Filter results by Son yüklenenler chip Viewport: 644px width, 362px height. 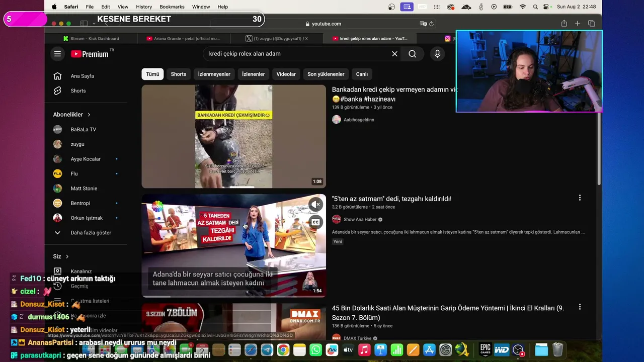pos(326,74)
